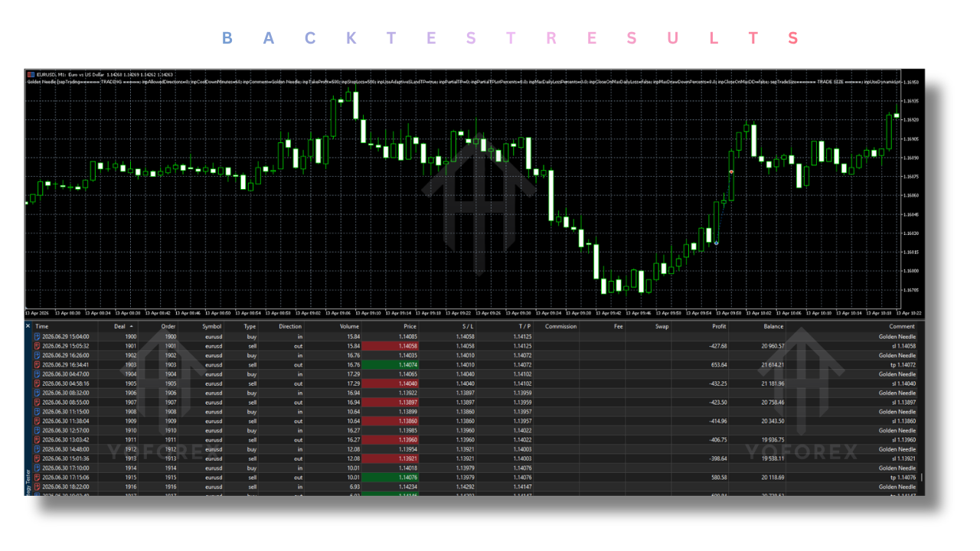Viewport: 980px width, 551px height.
Task: Click the buy icon beside 2026.06.30 11:15:00
Action: click(38, 412)
